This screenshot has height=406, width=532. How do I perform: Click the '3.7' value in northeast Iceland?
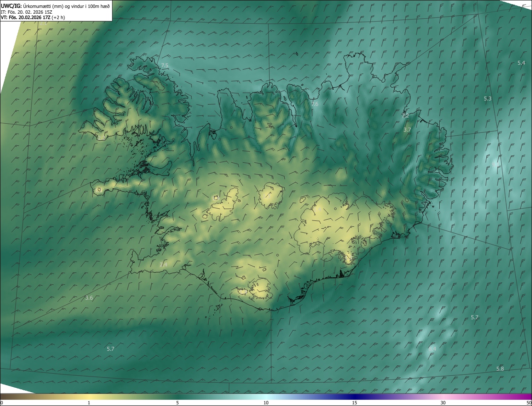click(407, 130)
